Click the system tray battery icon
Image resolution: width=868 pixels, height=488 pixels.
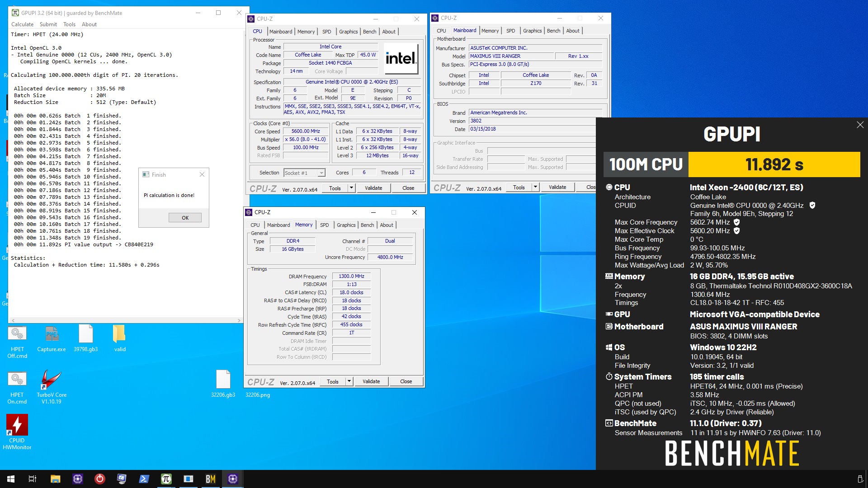click(x=860, y=479)
